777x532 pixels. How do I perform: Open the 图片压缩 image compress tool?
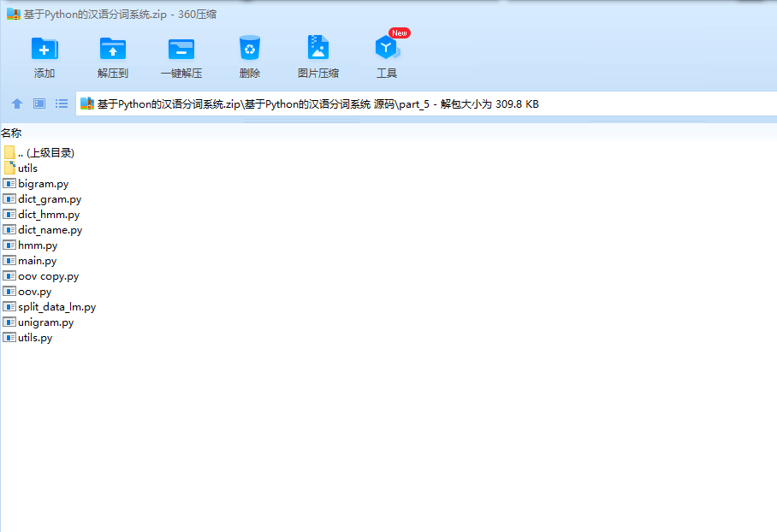tap(318, 48)
